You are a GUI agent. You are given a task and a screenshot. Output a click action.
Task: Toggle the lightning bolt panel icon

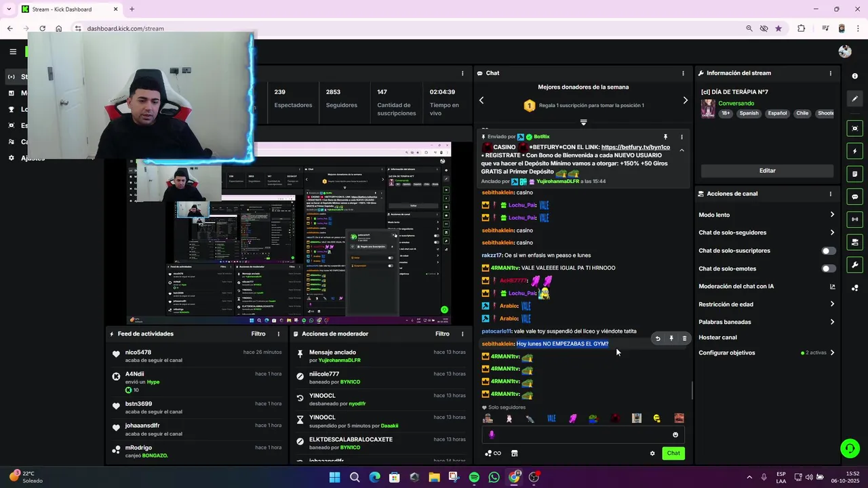(x=855, y=151)
